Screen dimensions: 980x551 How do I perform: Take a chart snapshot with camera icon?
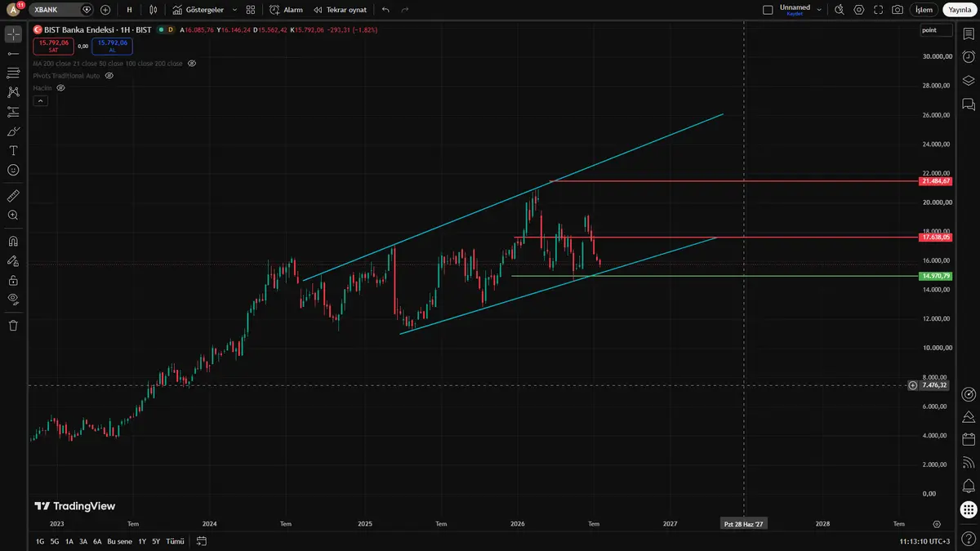pos(898,10)
